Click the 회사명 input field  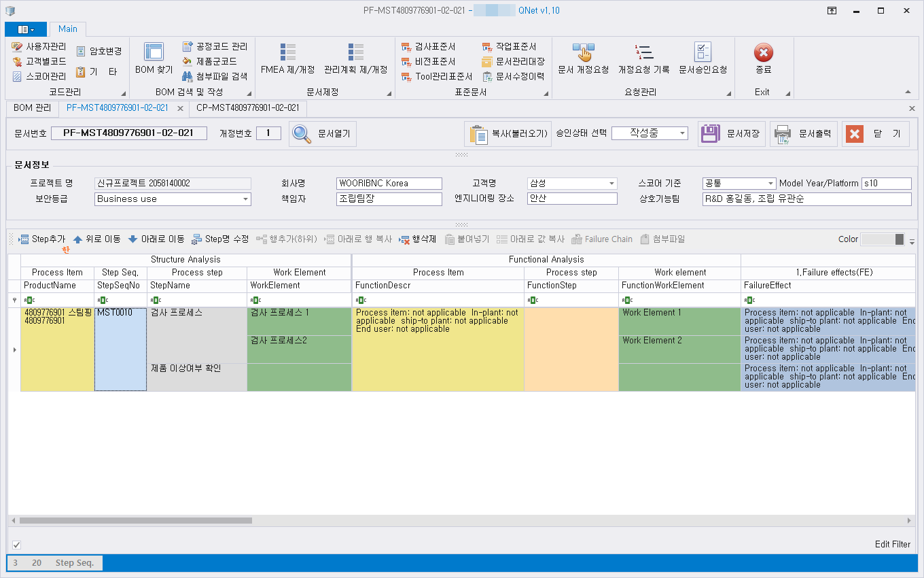coord(389,184)
